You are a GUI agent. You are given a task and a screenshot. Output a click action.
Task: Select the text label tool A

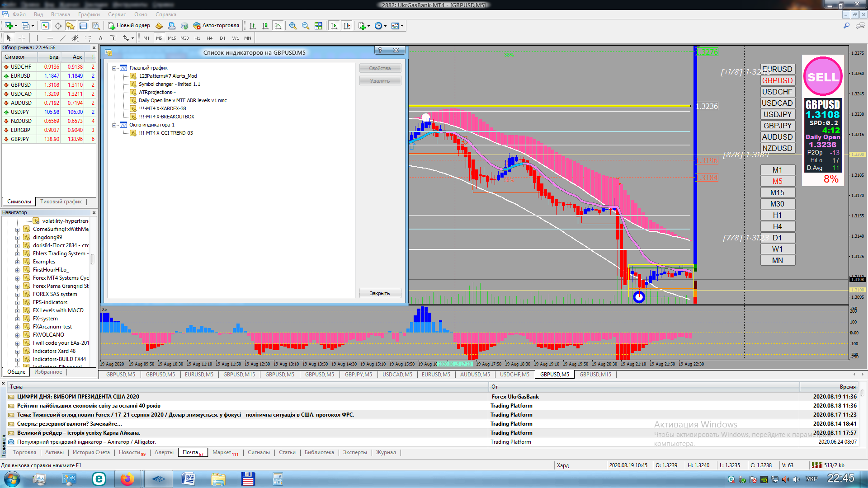pyautogui.click(x=100, y=38)
